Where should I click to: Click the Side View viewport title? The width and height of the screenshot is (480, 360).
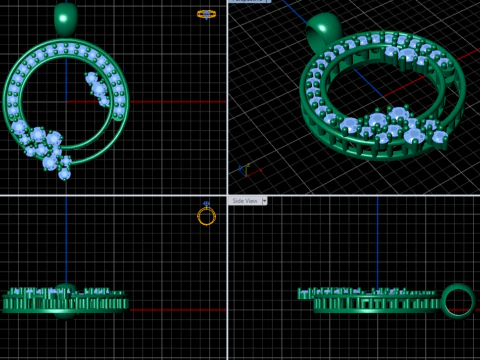pyautogui.click(x=245, y=201)
